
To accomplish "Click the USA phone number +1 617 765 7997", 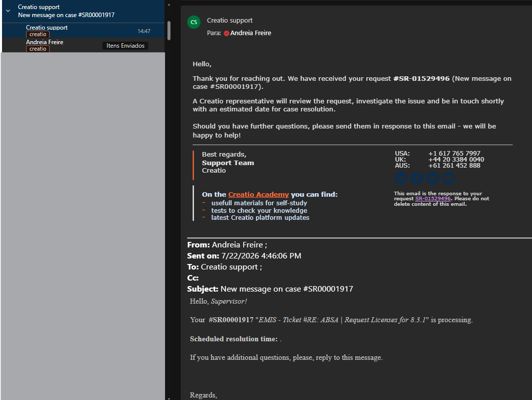I will 454,154.
